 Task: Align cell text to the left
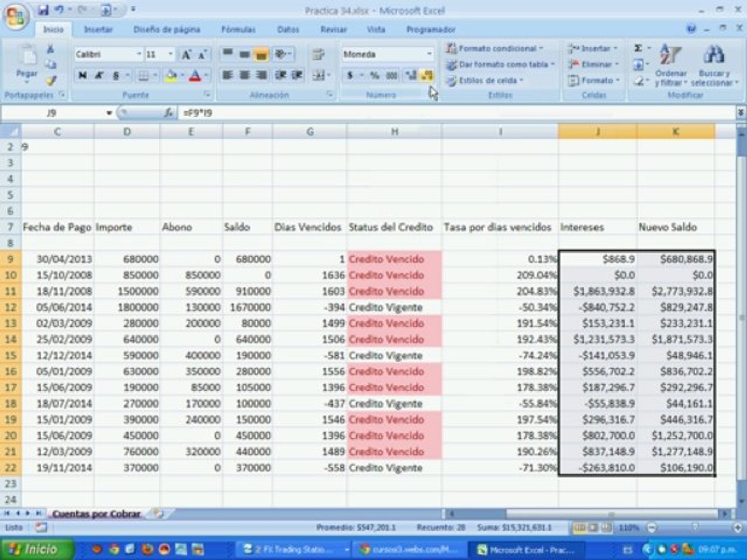point(228,76)
